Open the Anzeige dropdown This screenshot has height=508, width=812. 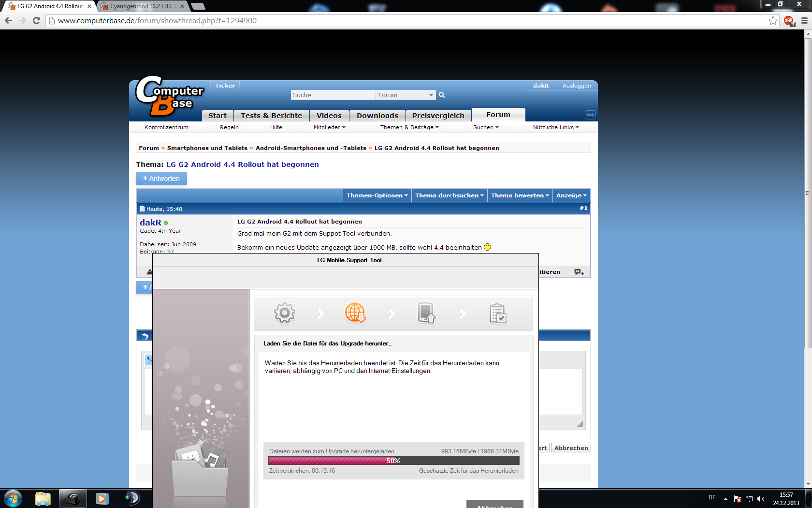[571, 195]
